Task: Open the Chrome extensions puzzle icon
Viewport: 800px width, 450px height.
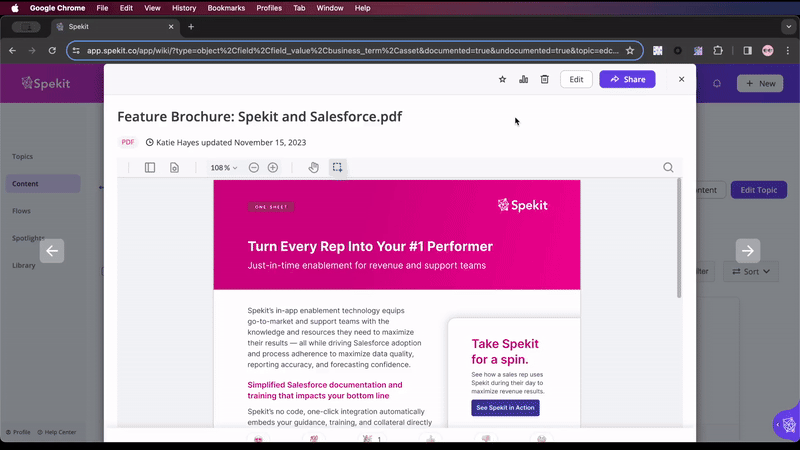Action: pos(718,51)
